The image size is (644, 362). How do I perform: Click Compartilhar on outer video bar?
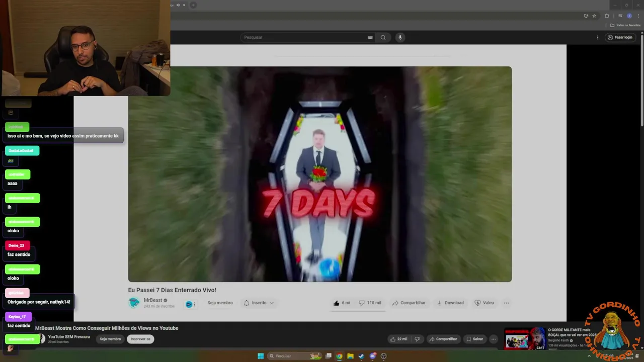tap(443, 339)
